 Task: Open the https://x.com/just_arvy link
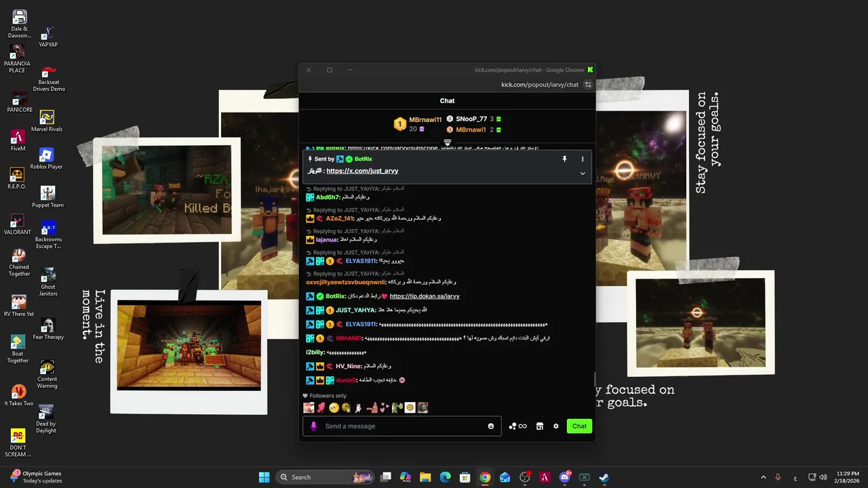[x=362, y=171]
